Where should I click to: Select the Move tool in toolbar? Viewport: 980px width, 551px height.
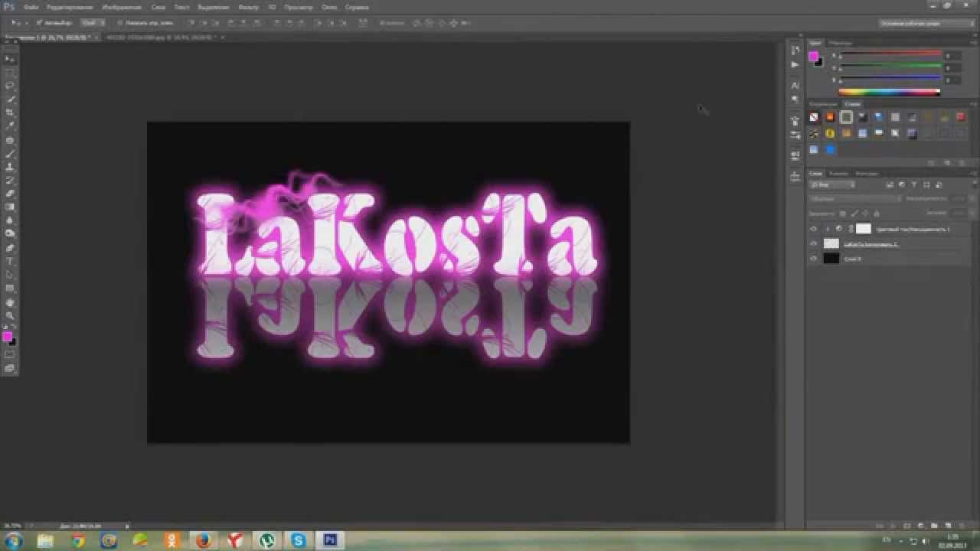pos(10,59)
